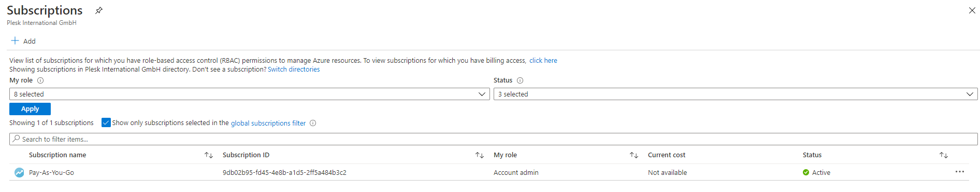980x192 pixels.
Task: Click the Pay-As-You-Go subscription icon
Action: click(x=19, y=172)
